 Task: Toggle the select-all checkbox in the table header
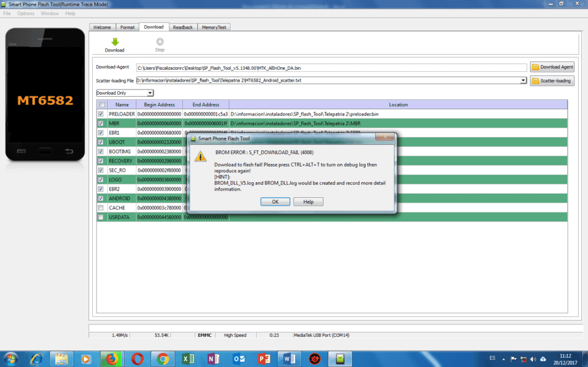point(102,104)
